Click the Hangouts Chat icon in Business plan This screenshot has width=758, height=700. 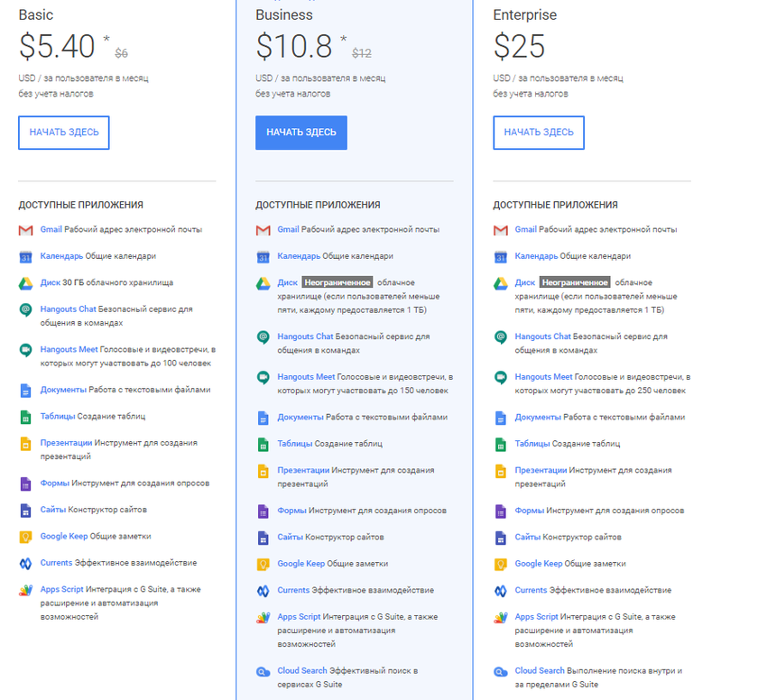263,337
